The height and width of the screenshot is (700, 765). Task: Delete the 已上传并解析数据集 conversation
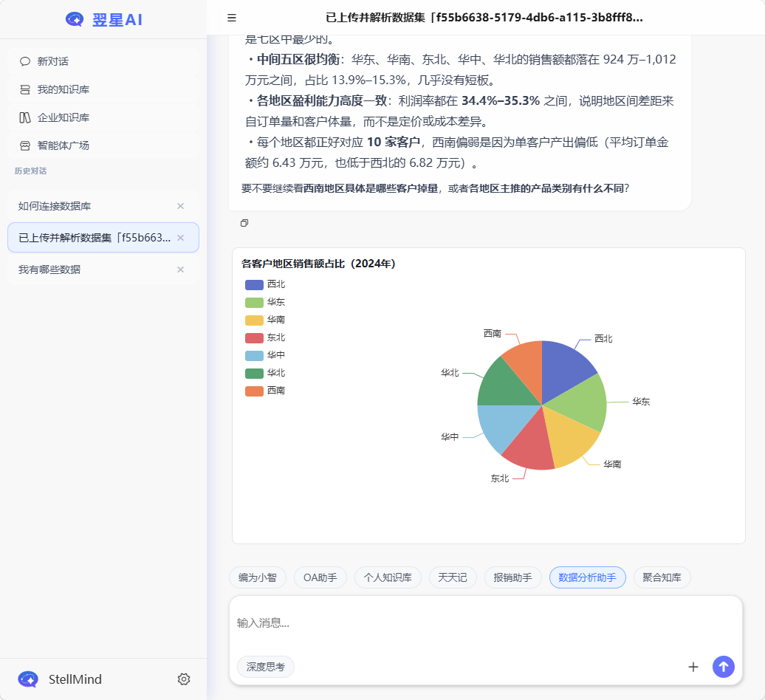click(x=180, y=238)
